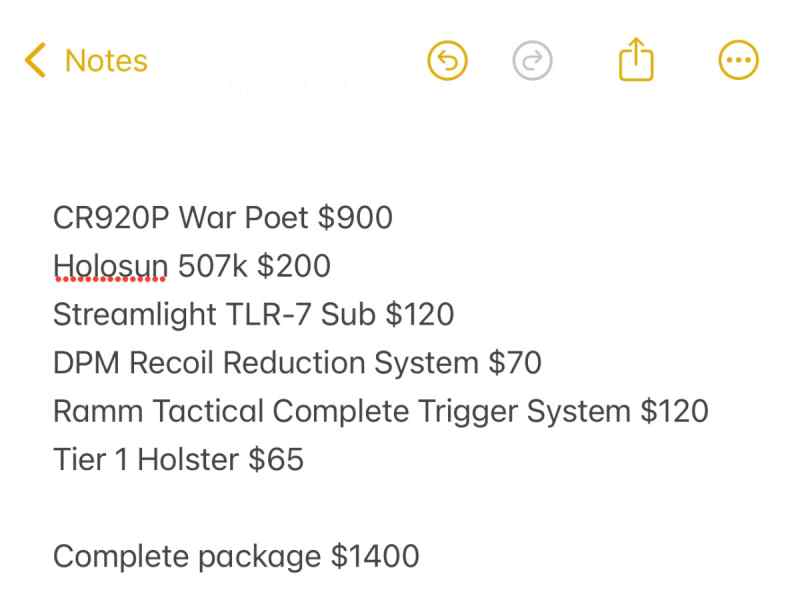Image resolution: width=800 pixels, height=614 pixels.
Task: Click the Streamlight TLR-7 Sub line
Action: click(x=254, y=314)
